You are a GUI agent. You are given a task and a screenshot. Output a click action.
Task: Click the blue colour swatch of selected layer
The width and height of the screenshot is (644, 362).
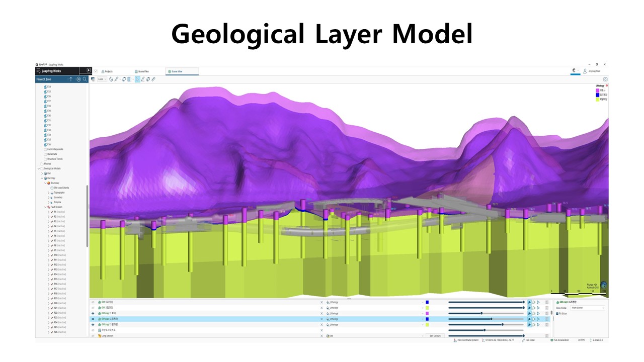click(427, 319)
